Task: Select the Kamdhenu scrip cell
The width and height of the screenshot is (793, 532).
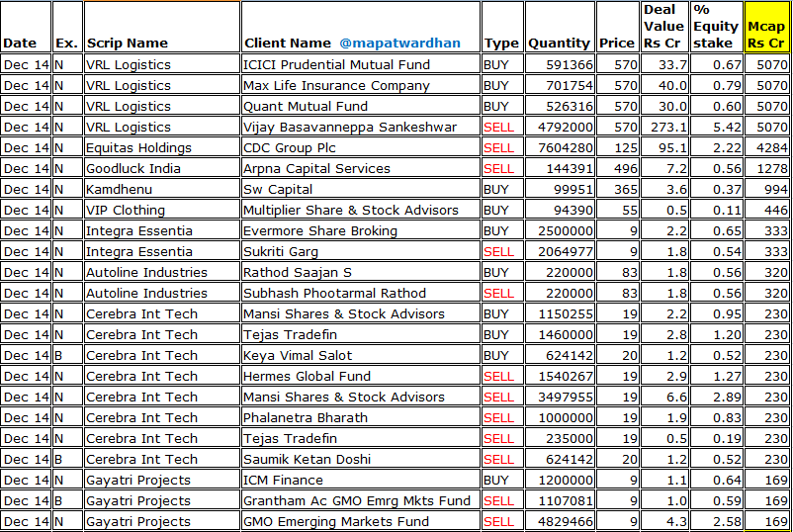Action: 162,189
